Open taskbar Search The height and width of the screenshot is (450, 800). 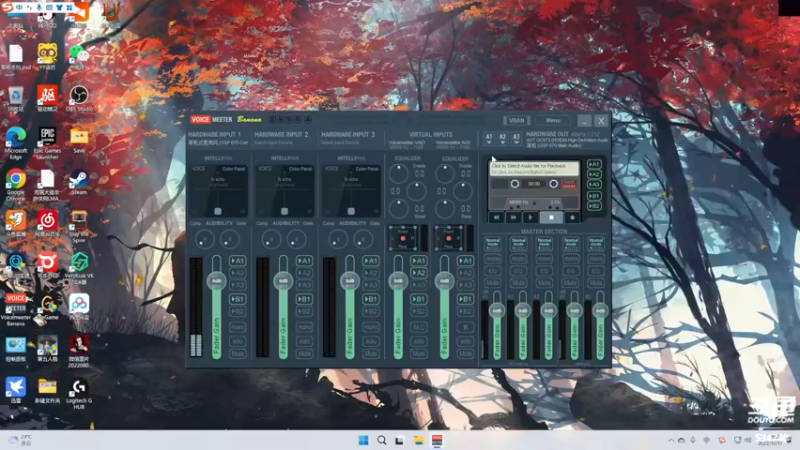[x=382, y=440]
